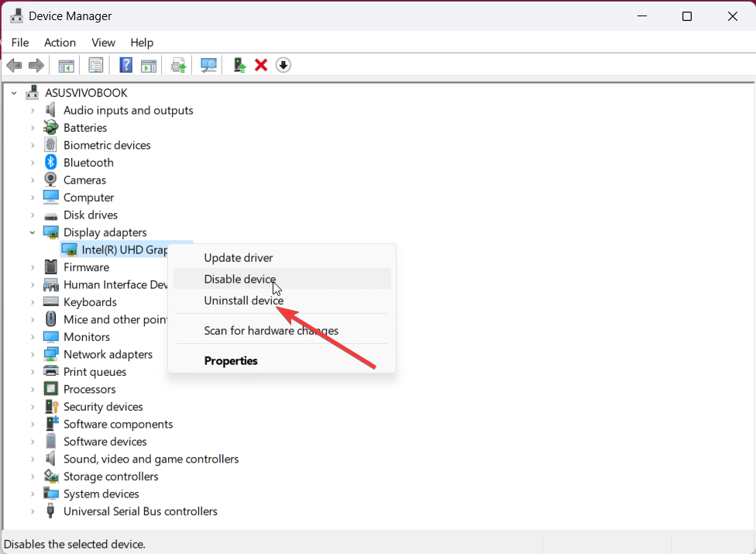
Task: Expand the Network adapters category
Action: (33, 354)
